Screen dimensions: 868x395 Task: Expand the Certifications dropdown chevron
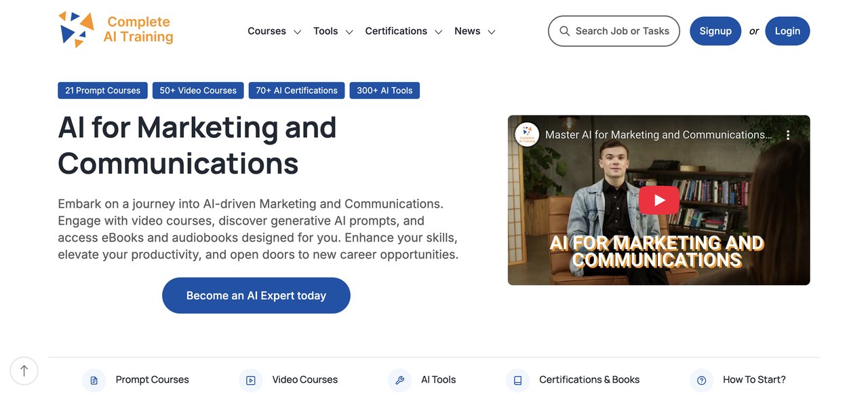(x=439, y=32)
